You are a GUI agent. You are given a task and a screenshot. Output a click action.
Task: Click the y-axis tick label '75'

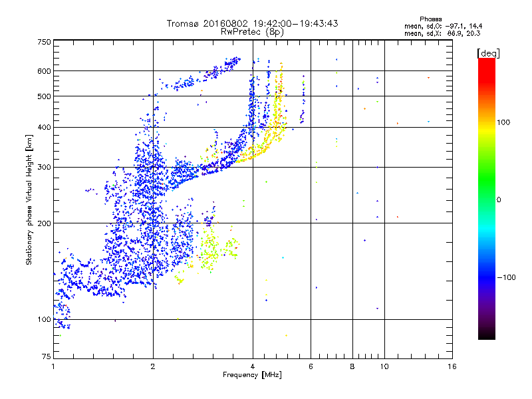(x=47, y=356)
